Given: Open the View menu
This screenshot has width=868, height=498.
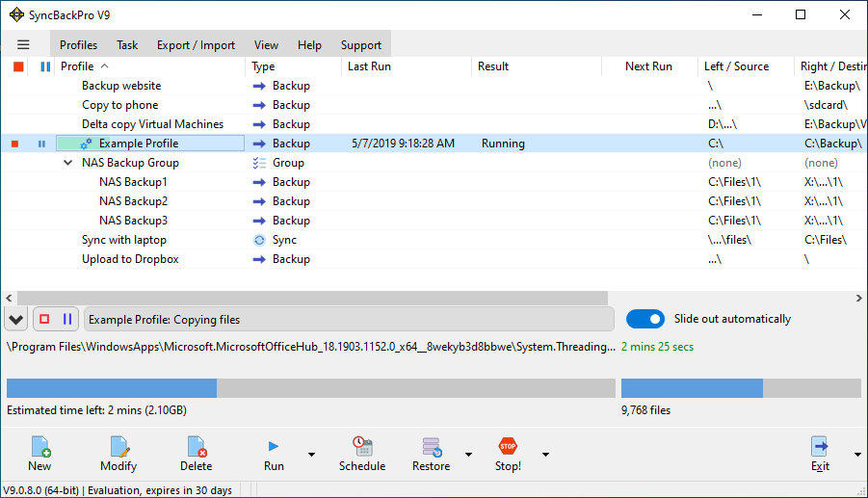Looking at the screenshot, I should click(266, 45).
